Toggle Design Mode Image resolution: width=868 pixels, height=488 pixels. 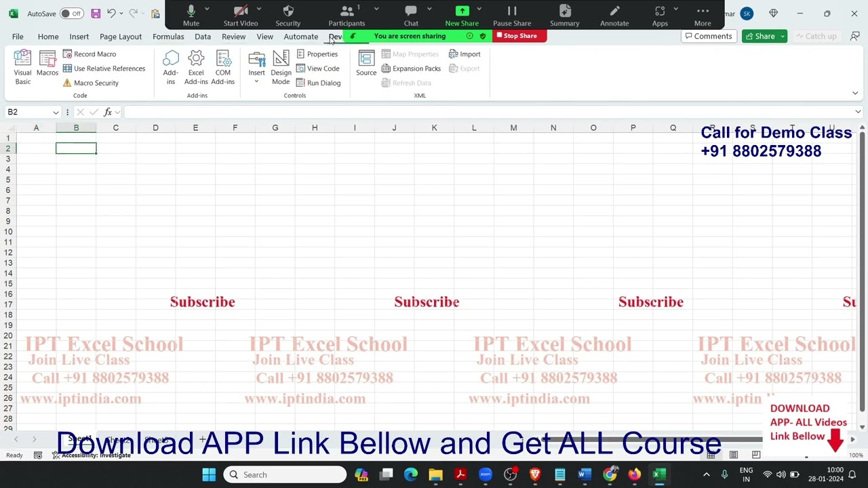(x=281, y=68)
